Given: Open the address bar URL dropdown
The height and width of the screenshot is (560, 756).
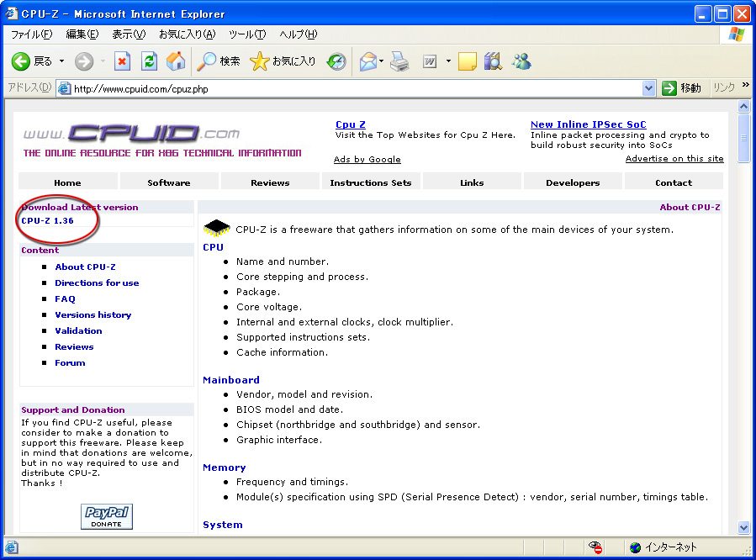Looking at the screenshot, I should [x=648, y=88].
